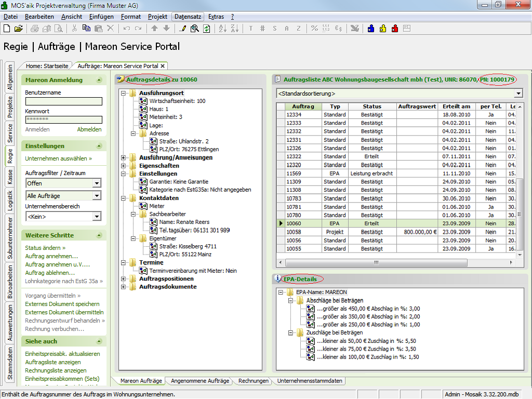
Task: Click 'Unternehmen auswählen »' link
Action: click(59, 159)
